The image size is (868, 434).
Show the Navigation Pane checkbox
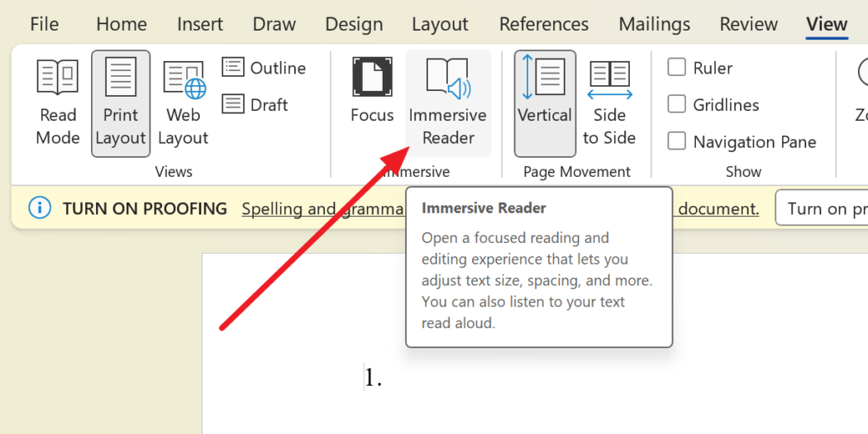[x=677, y=142]
